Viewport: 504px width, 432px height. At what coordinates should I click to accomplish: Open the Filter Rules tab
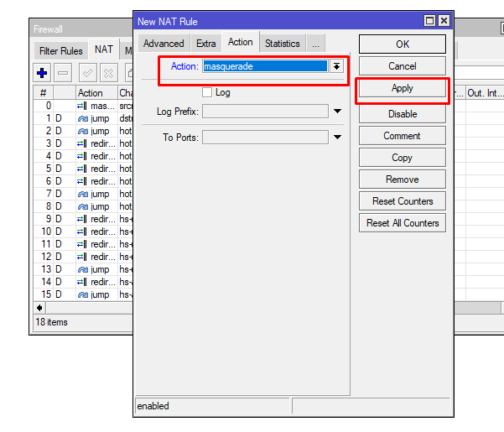pos(61,51)
